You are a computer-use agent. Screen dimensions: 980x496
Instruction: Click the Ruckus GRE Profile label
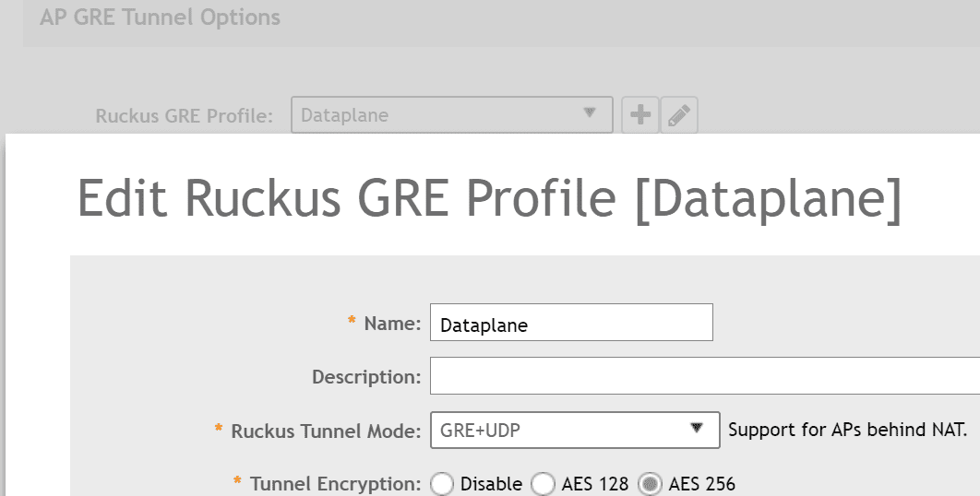point(185,116)
